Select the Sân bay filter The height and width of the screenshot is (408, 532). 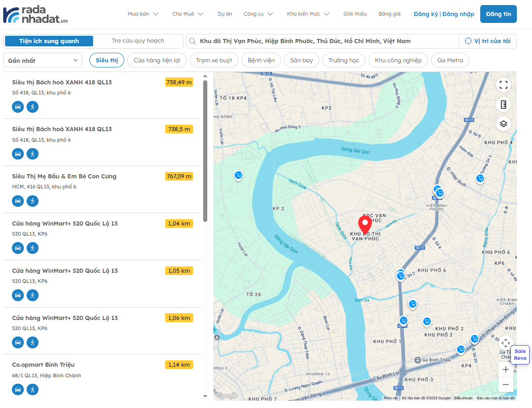coord(302,61)
